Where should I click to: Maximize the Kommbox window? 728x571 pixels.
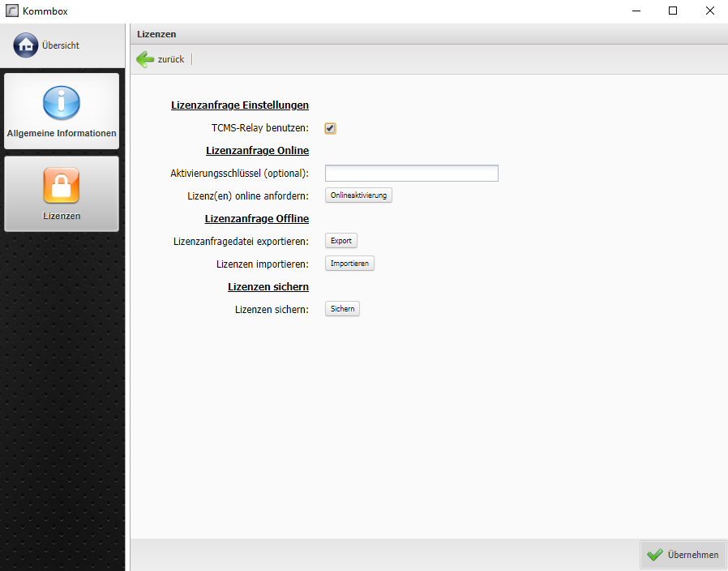672,11
